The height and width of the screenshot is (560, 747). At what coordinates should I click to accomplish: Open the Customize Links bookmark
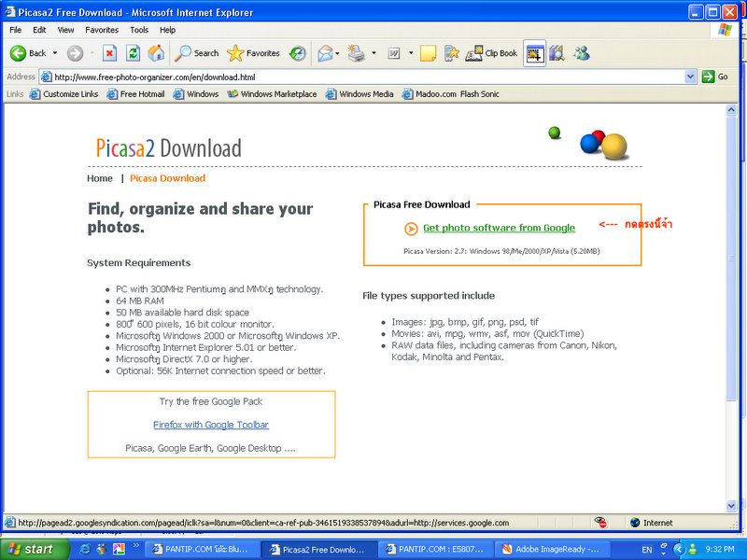tap(63, 94)
